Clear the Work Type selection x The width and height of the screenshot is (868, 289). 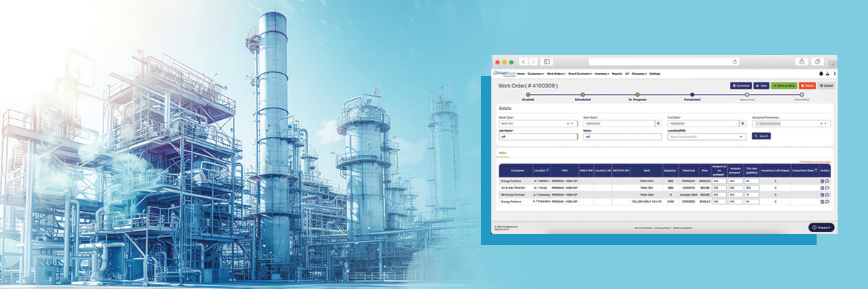point(568,124)
